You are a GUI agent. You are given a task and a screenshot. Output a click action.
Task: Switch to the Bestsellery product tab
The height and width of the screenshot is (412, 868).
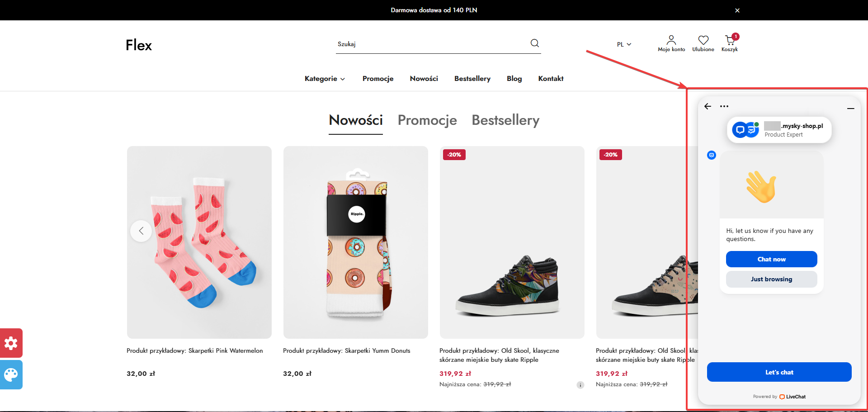pos(505,120)
